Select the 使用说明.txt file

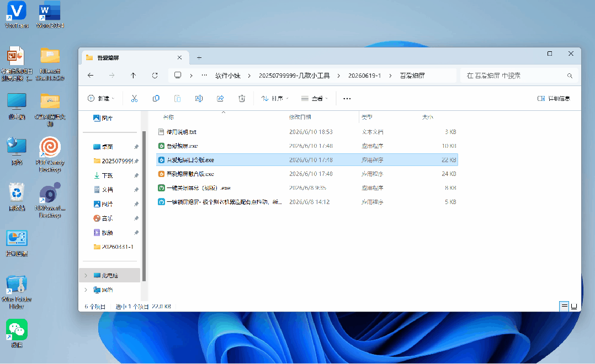[307, 132]
